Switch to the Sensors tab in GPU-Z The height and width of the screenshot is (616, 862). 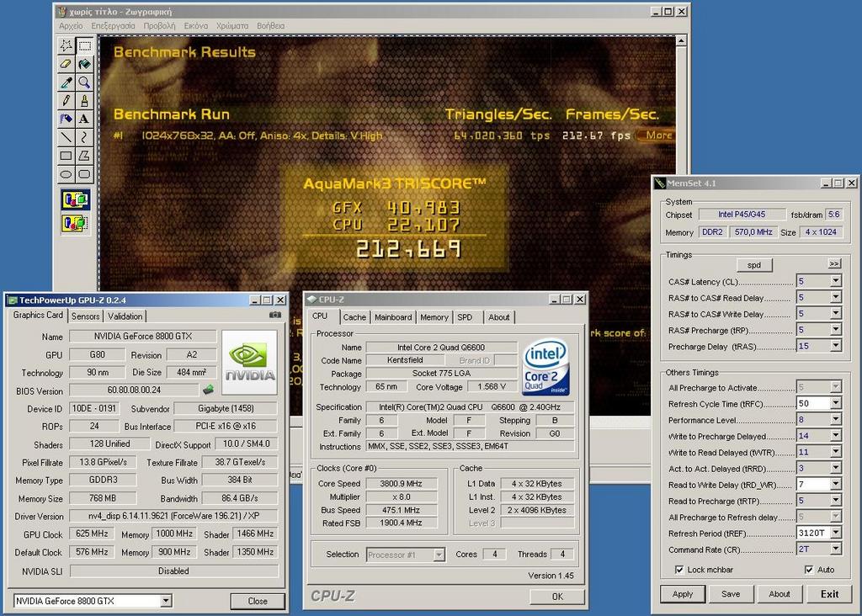(85, 316)
